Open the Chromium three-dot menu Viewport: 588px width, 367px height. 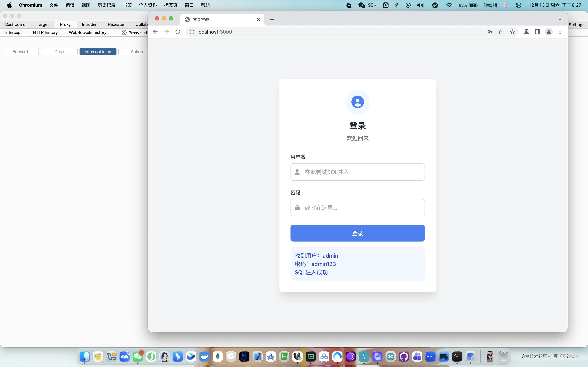[560, 32]
